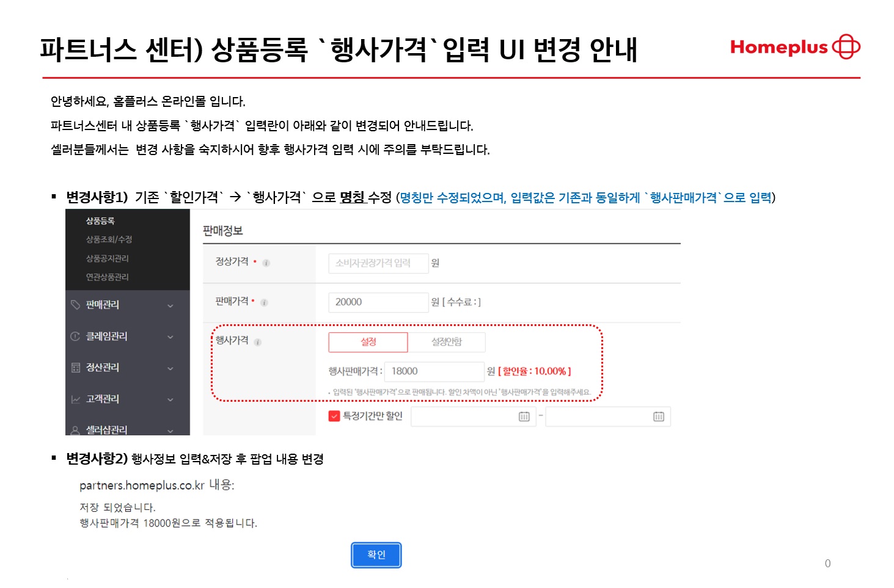Click the 행사판매가격 input field showing 18000

click(436, 371)
